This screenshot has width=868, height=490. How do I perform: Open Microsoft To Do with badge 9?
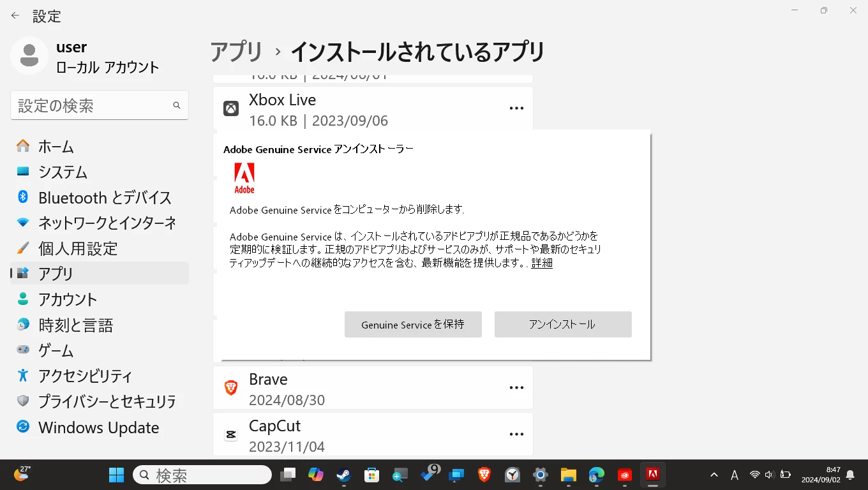click(429, 475)
